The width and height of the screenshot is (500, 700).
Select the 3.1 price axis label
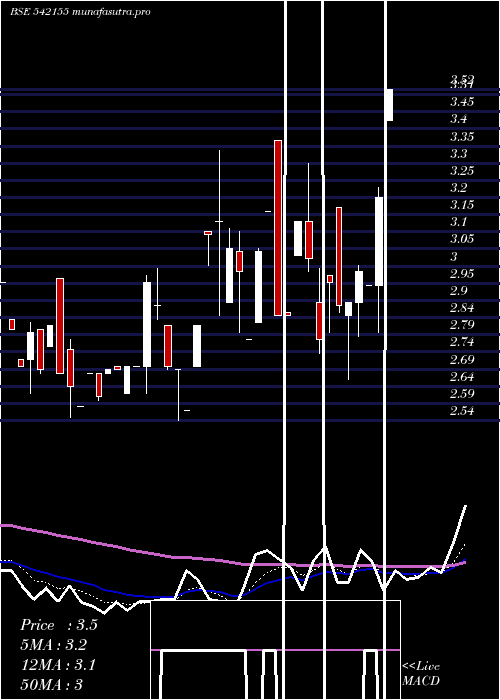[459, 222]
